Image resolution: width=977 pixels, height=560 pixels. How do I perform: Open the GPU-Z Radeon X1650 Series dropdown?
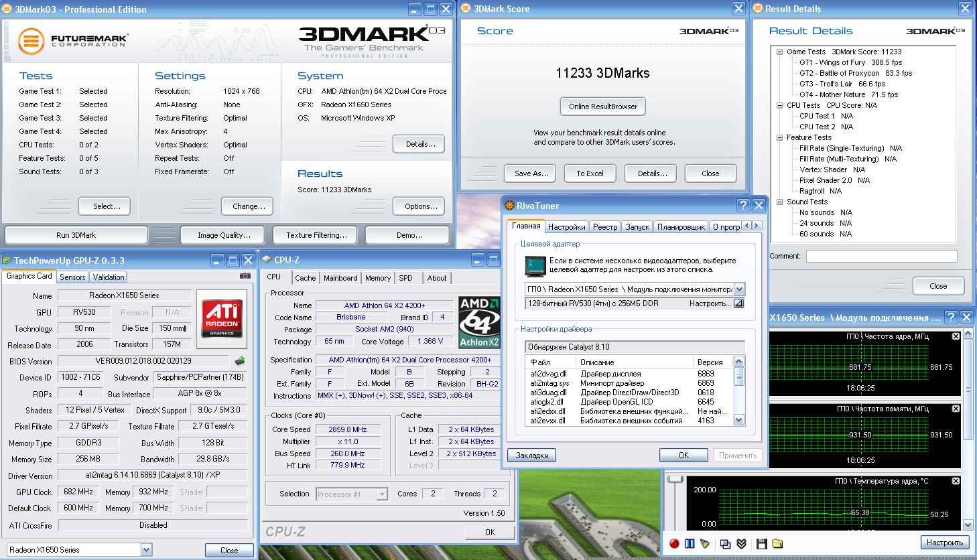146,549
